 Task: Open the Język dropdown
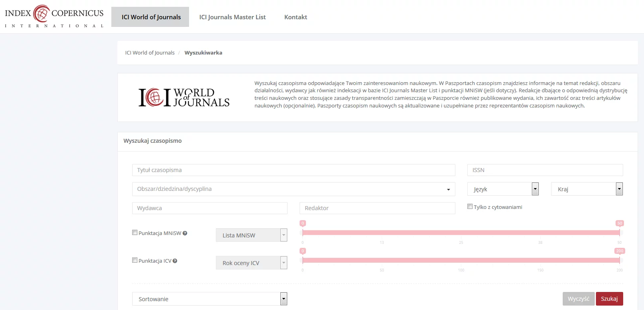503,189
